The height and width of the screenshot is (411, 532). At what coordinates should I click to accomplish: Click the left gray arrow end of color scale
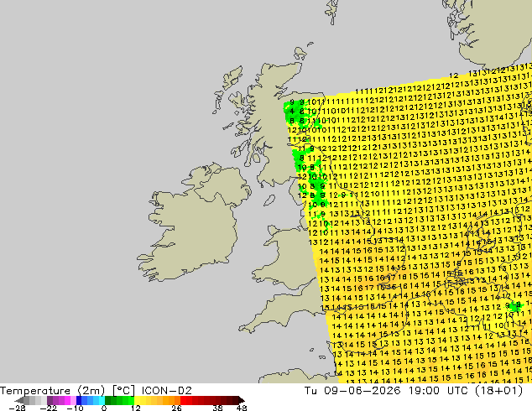click(19, 400)
